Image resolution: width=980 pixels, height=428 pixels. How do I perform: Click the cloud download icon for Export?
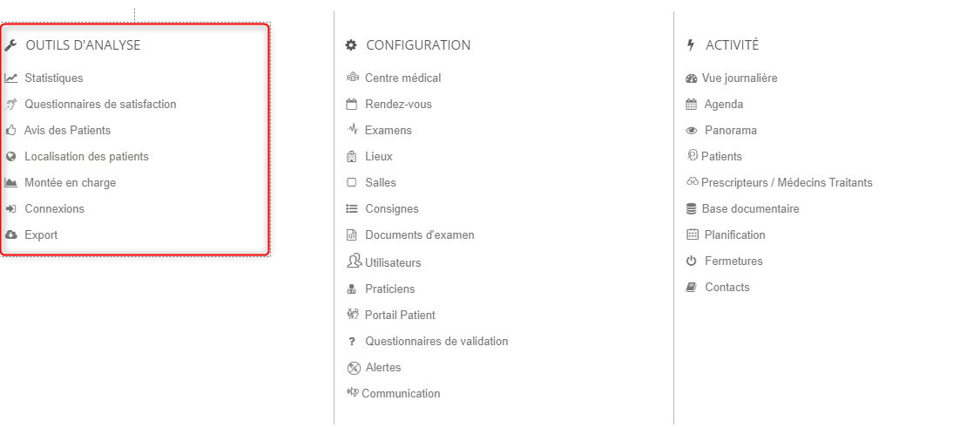click(x=10, y=235)
